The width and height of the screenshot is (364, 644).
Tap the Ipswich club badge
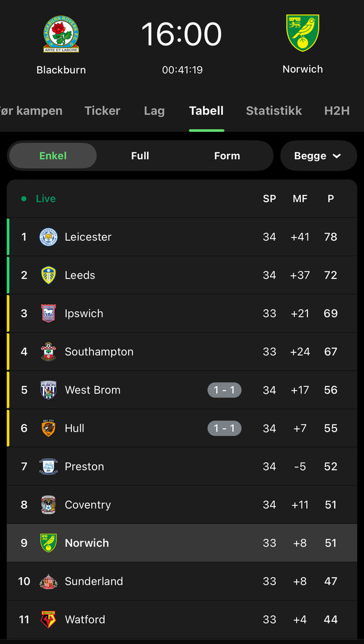pyautogui.click(x=48, y=313)
